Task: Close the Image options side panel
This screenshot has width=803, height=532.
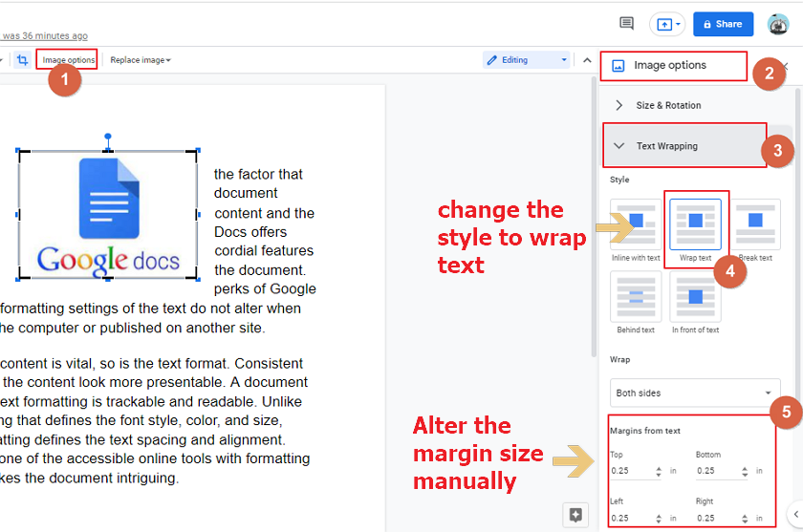Action: [786, 66]
